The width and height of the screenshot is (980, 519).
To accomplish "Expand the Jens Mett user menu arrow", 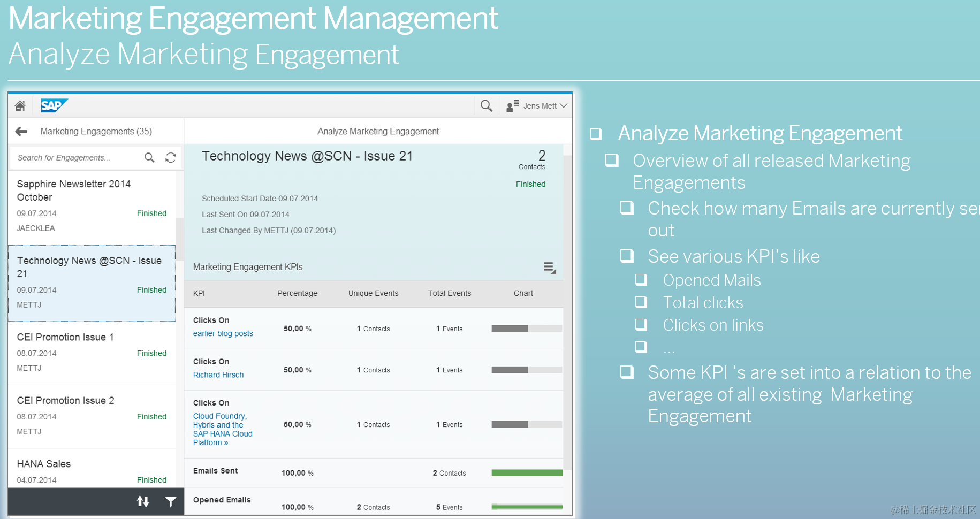I will (563, 106).
